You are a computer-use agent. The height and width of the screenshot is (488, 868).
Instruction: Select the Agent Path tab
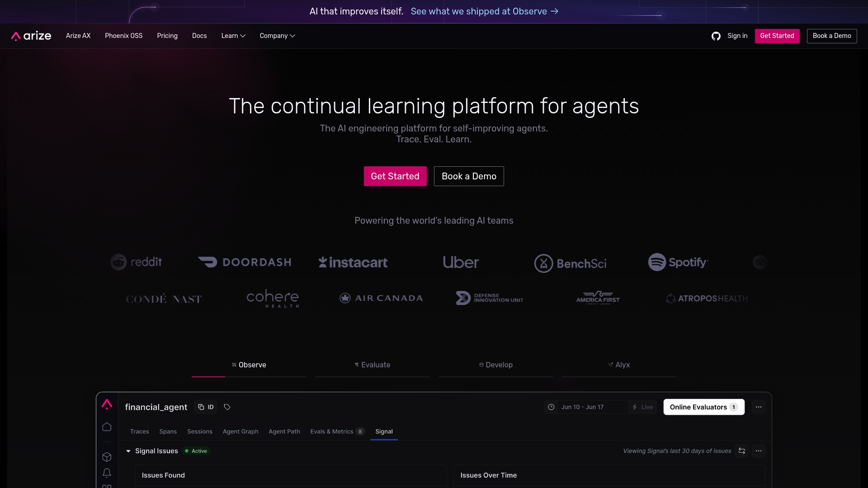pos(284,432)
